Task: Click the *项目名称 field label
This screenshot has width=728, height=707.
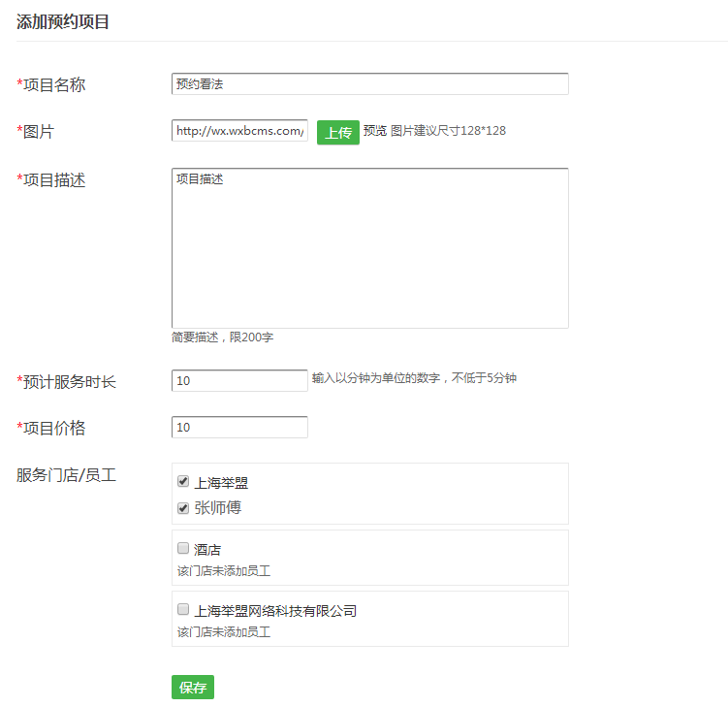Action: (x=51, y=85)
